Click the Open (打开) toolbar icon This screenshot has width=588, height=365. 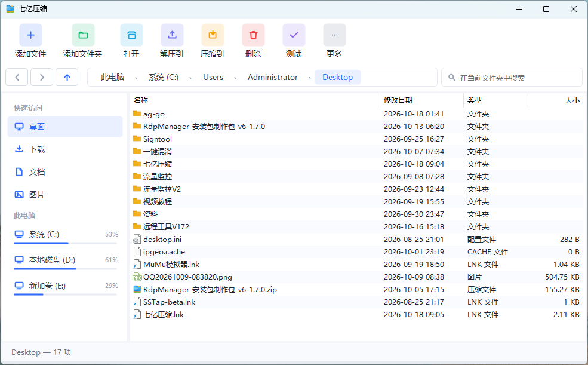[x=131, y=35]
